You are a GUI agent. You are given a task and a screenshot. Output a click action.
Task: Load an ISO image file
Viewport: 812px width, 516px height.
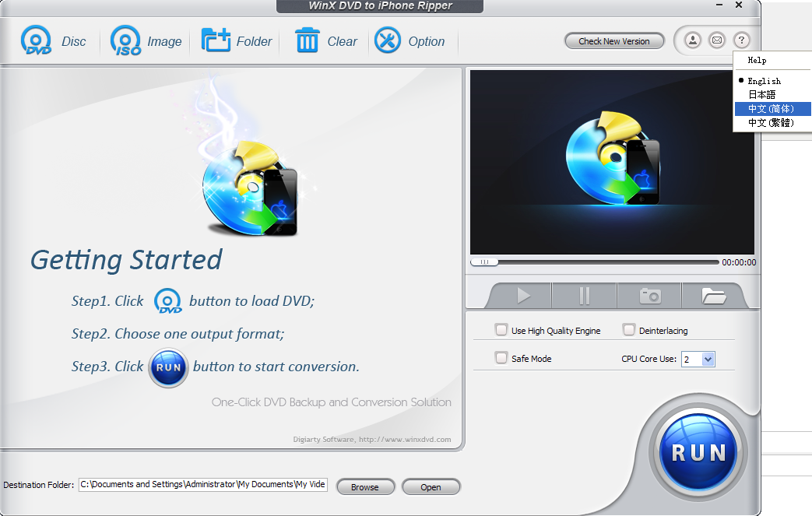[x=146, y=40]
